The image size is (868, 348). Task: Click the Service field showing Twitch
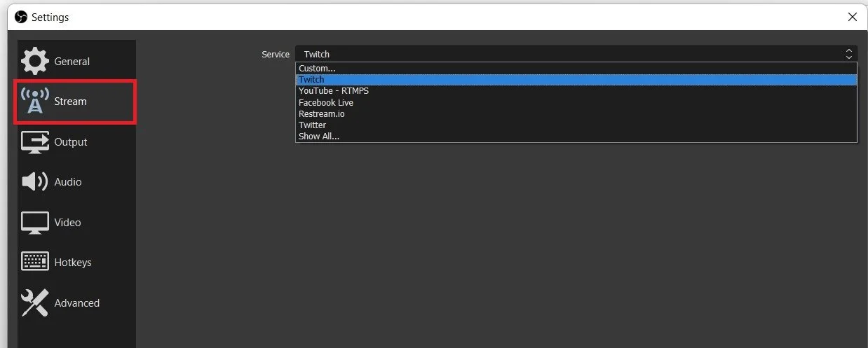576,54
